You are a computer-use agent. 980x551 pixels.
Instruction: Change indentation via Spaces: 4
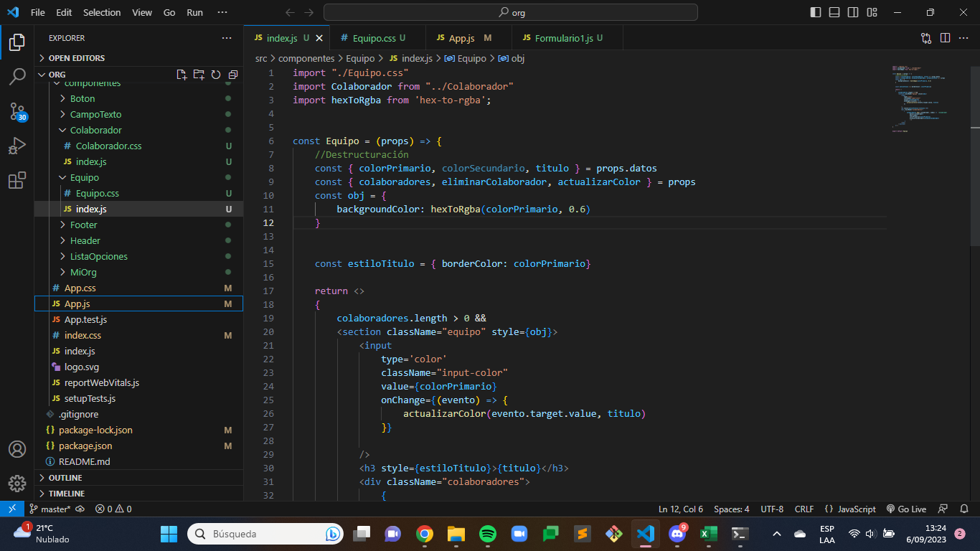[x=732, y=509]
